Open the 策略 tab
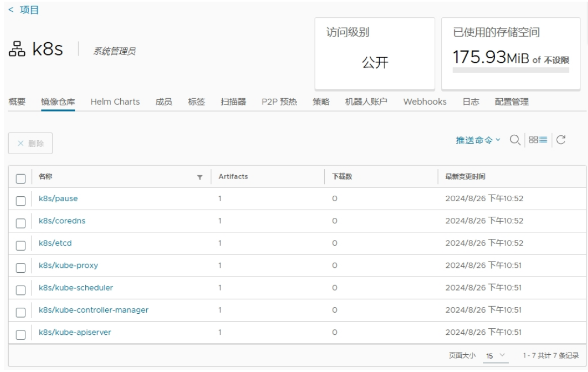The image size is (588, 372). 321,101
